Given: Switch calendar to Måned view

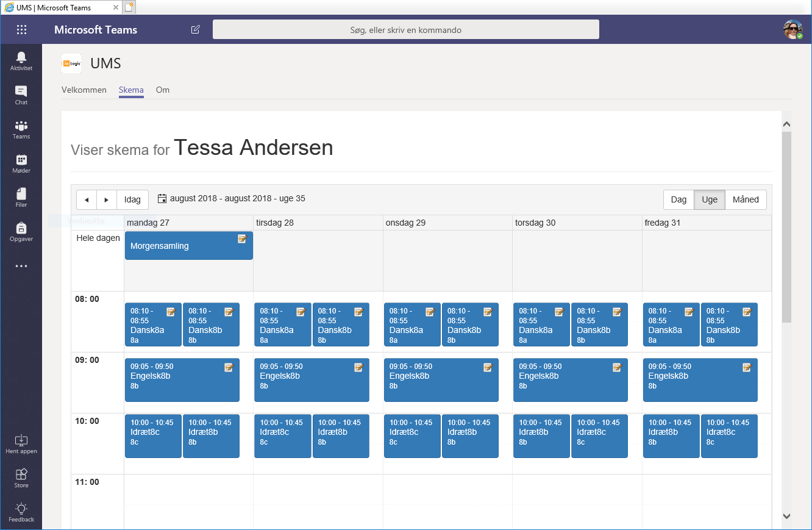Looking at the screenshot, I should tap(746, 199).
